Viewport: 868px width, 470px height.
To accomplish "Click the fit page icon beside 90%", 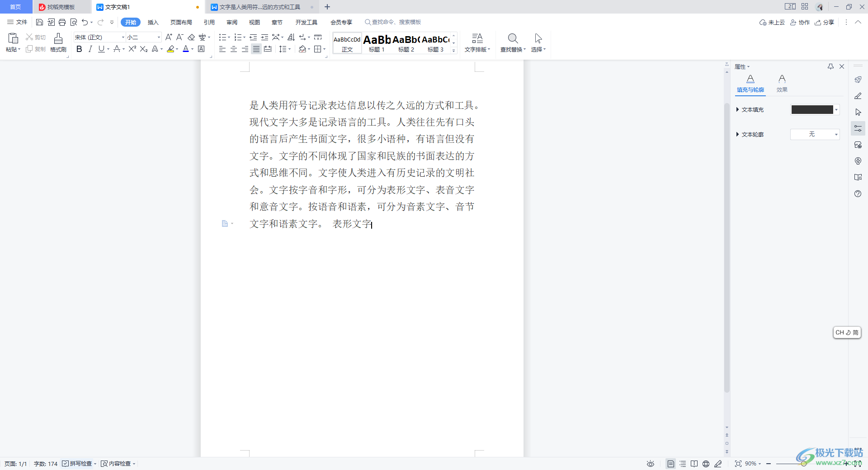I will 738,464.
